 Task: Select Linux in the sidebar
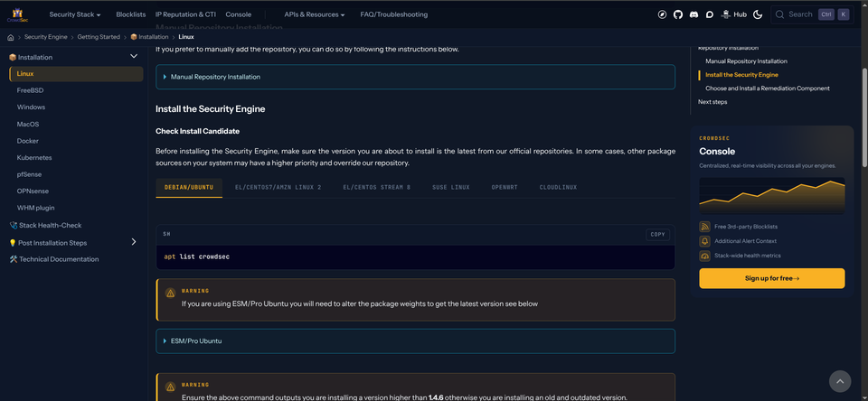76,73
